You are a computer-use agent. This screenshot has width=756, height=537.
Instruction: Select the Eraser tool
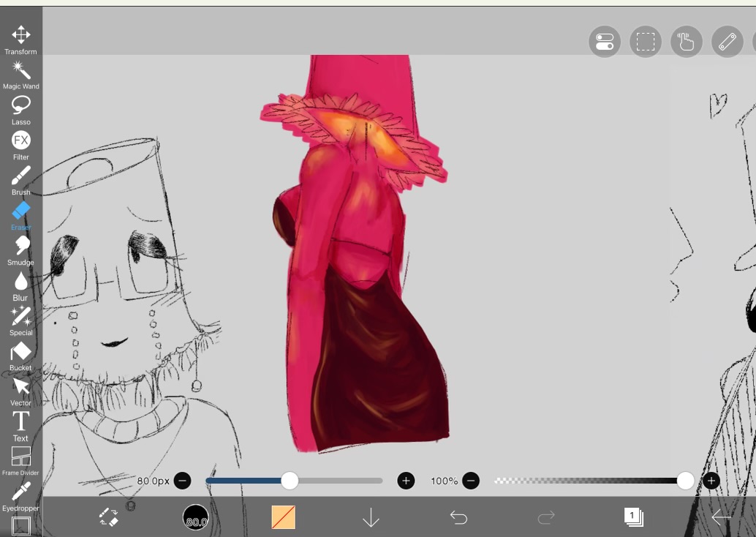coord(20,216)
